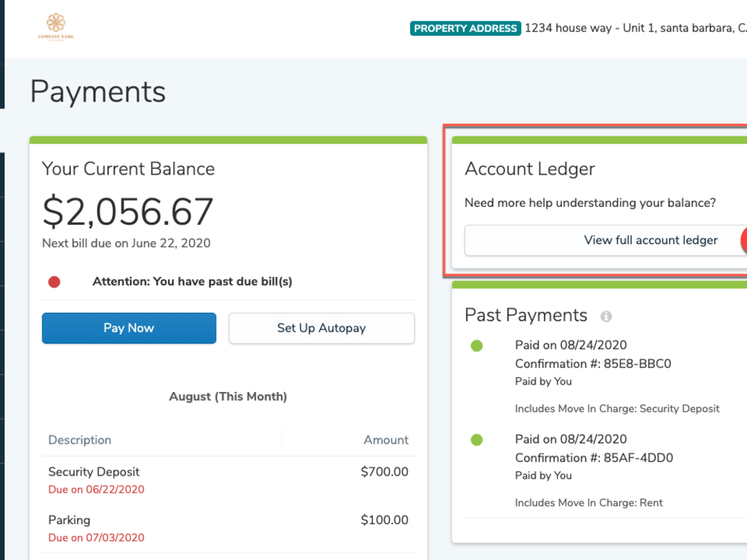Click the $2,056.67 balance amount
Image resolution: width=747 pixels, height=560 pixels.
click(x=128, y=211)
